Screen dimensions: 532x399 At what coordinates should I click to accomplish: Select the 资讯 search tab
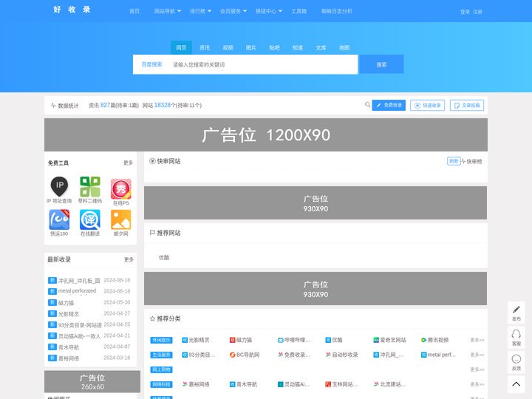coord(205,48)
